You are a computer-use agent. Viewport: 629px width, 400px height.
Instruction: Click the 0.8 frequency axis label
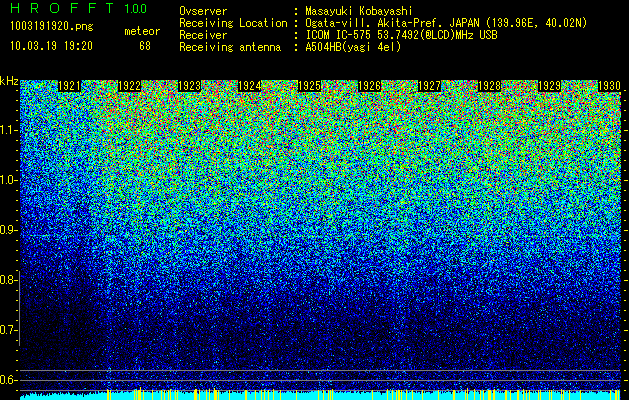click(7, 280)
